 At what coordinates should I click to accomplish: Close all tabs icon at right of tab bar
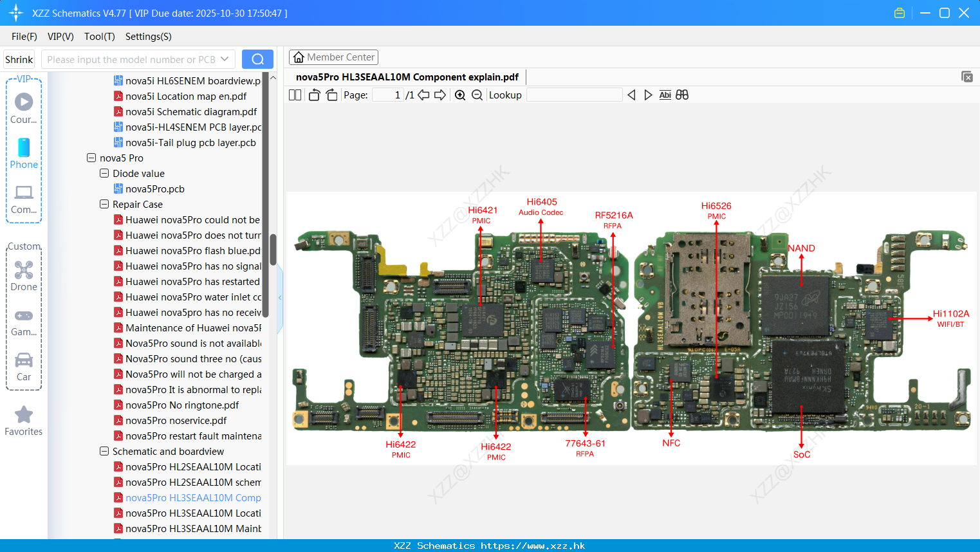coord(967,77)
